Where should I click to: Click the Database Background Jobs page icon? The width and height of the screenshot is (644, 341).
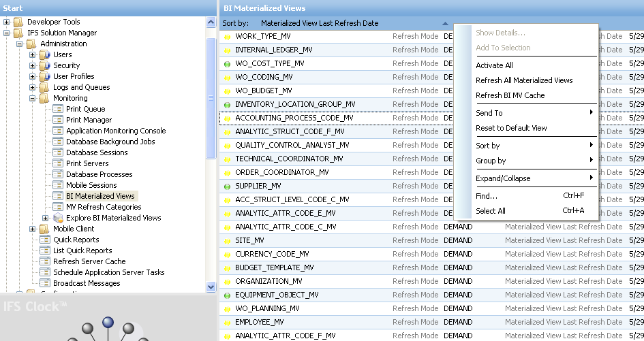point(58,142)
